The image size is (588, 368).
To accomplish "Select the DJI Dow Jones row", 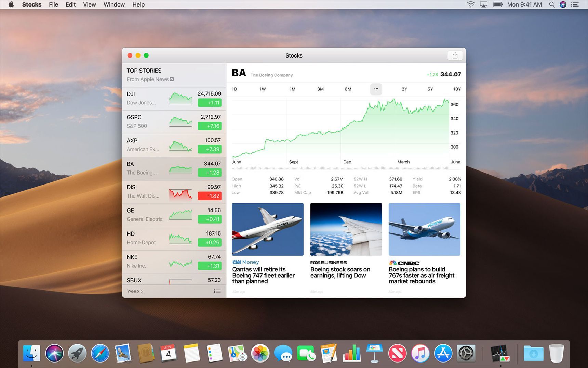I will 174,99.
